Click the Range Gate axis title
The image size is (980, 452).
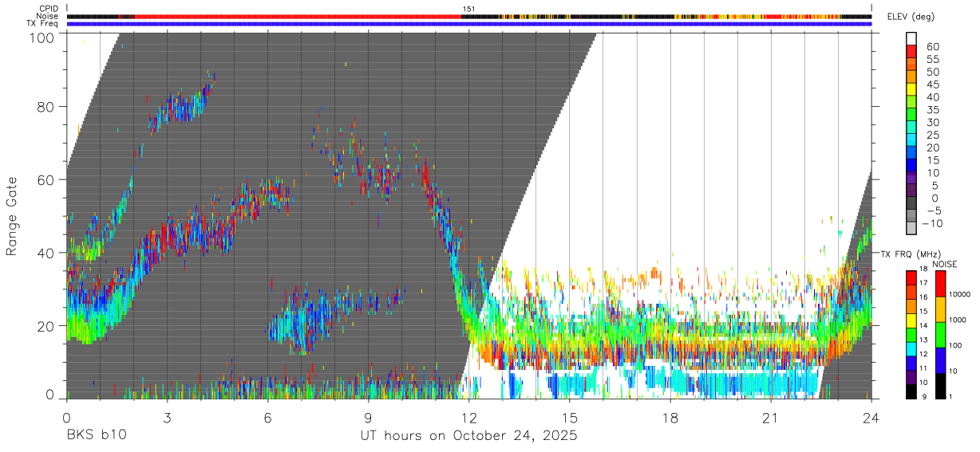tap(12, 215)
